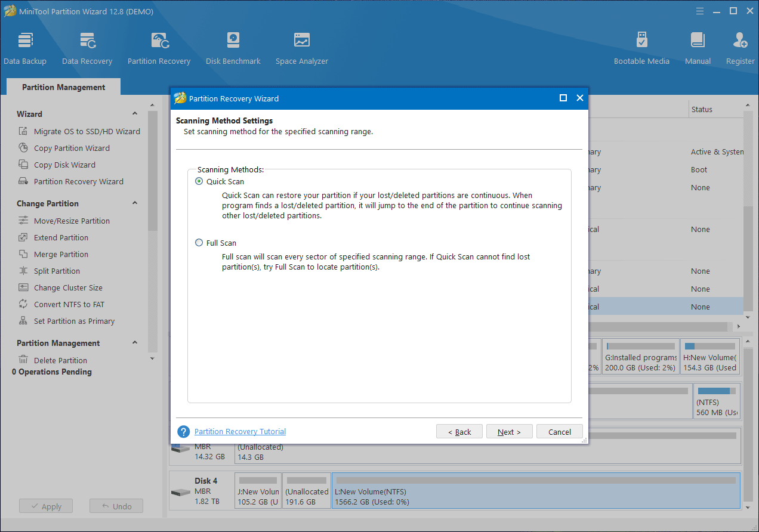Image resolution: width=759 pixels, height=532 pixels.
Task: Click Migrate OS to SSD/HD Wizard icon
Action: 23,131
